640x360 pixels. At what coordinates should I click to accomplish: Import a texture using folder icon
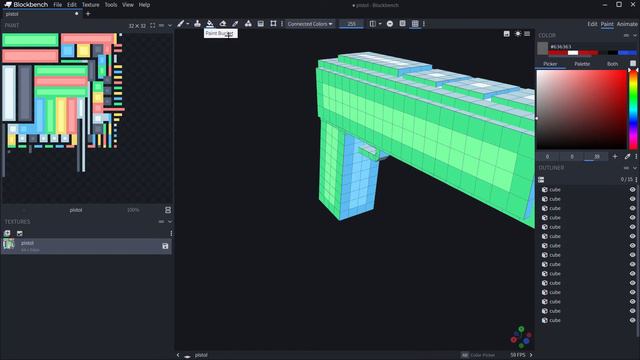pyautogui.click(x=20, y=233)
